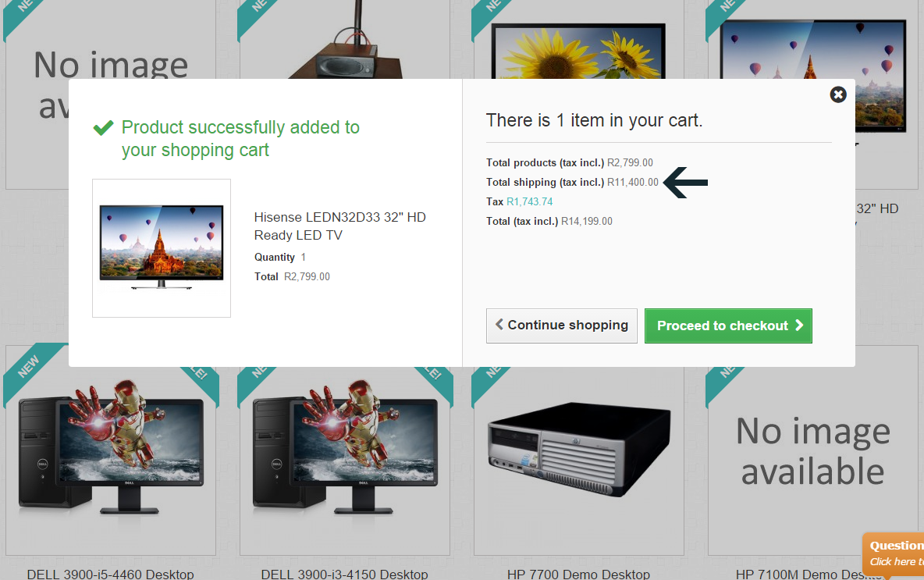Open Hisense TV thumbnail in popup
Image resolution: width=924 pixels, height=580 pixels.
[162, 248]
